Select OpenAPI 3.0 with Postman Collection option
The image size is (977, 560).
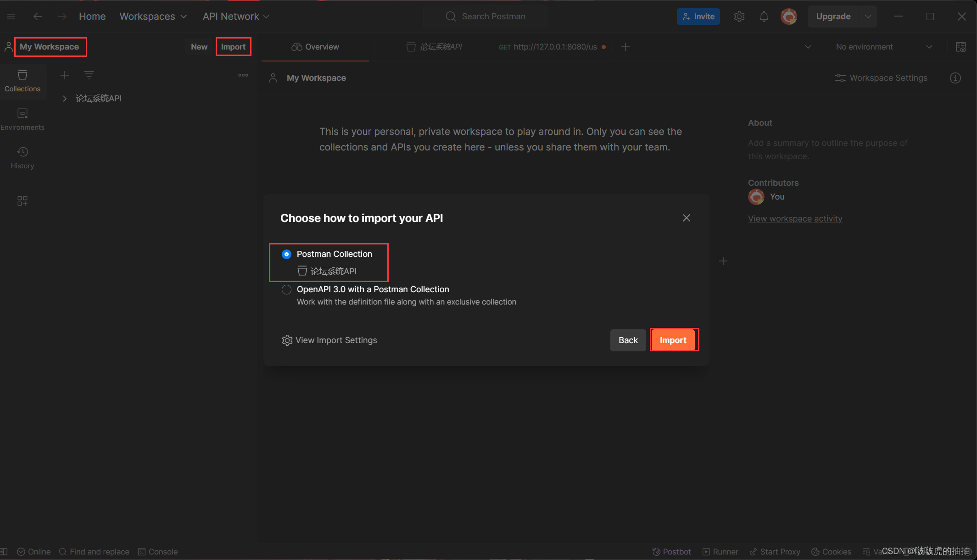click(286, 289)
